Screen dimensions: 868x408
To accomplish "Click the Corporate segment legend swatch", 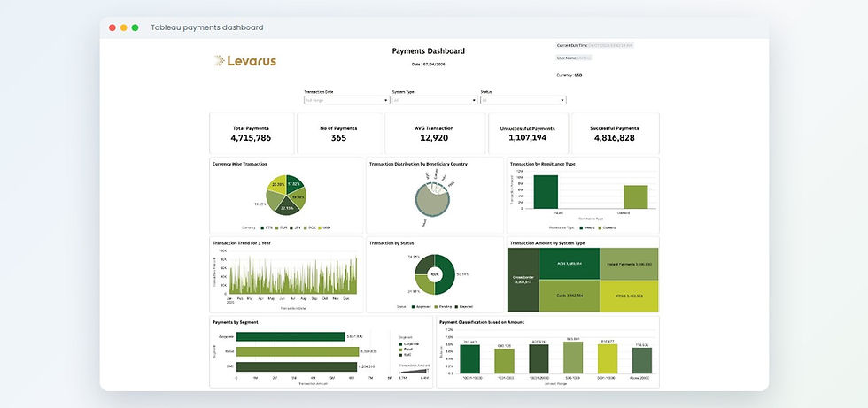I will click(400, 344).
